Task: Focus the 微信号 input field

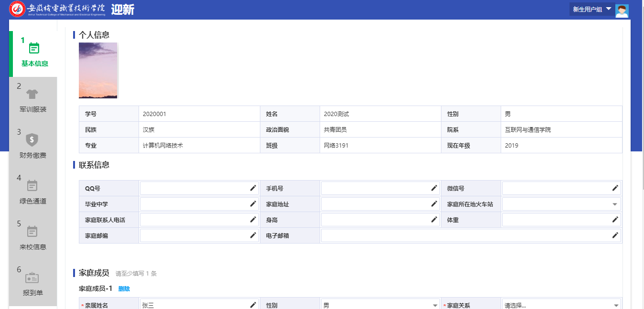Action: 561,188
